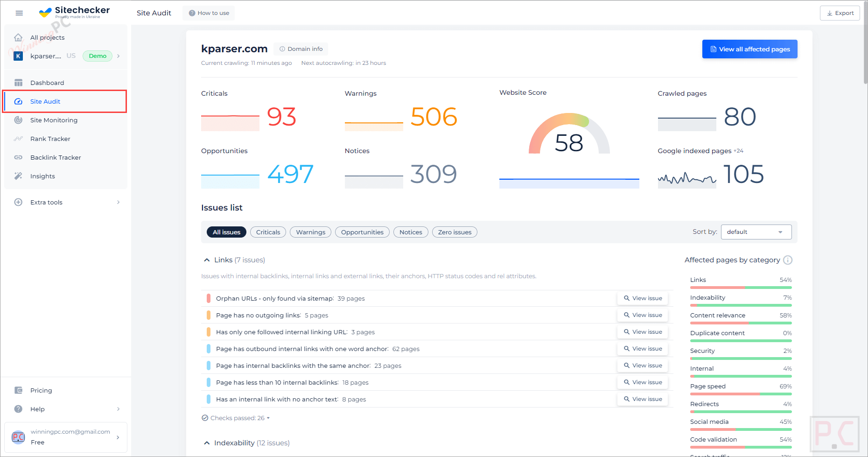Click the Domain info button
Viewport: 868px width, 457px height.
click(x=301, y=49)
